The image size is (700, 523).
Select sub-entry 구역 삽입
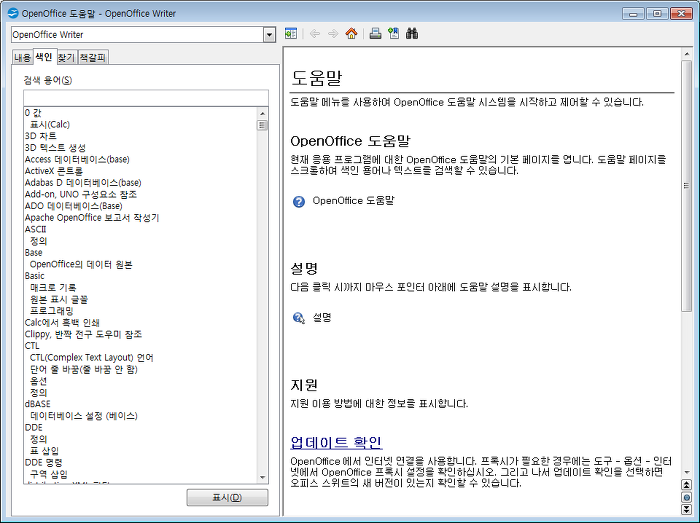49,474
